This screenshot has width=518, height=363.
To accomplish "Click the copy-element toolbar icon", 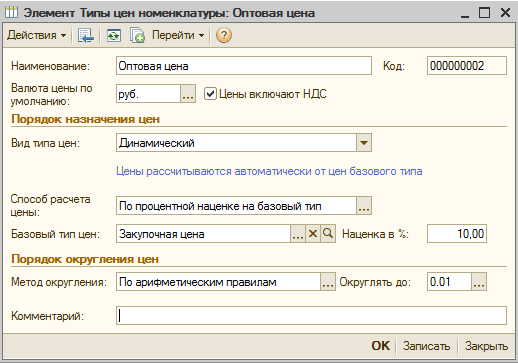I will pyautogui.click(x=137, y=35).
